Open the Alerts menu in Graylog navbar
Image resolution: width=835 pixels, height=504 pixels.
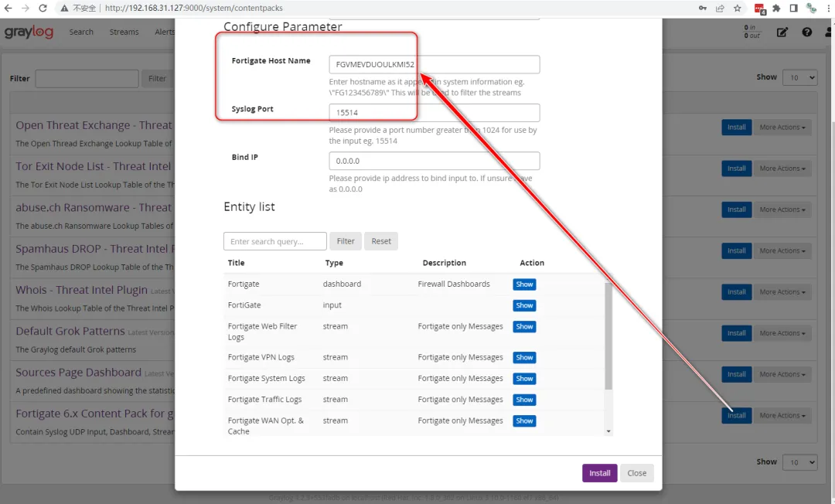(x=165, y=32)
